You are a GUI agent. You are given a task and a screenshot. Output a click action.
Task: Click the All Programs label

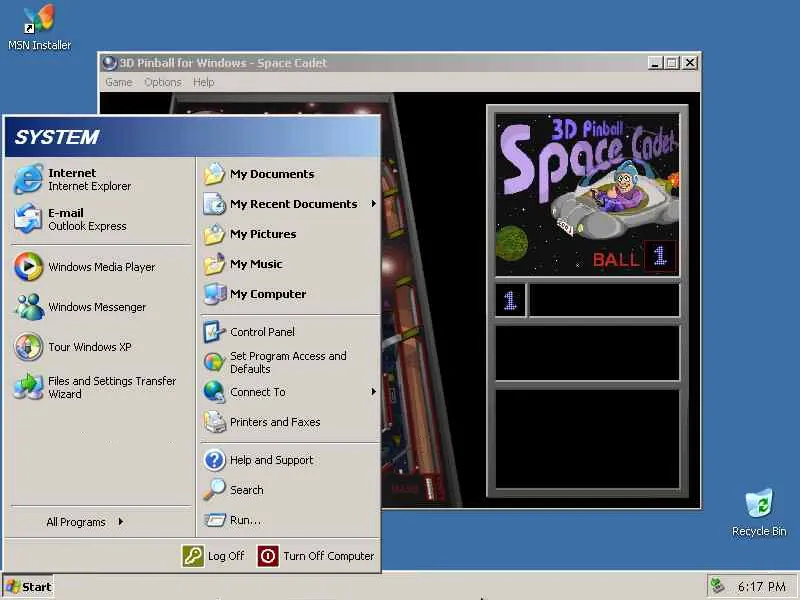coord(76,522)
